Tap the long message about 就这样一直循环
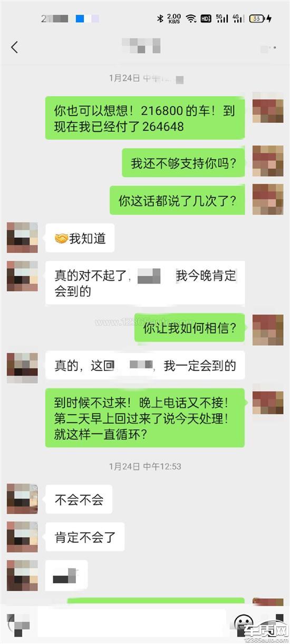This screenshot has height=644, width=290. click(x=145, y=418)
